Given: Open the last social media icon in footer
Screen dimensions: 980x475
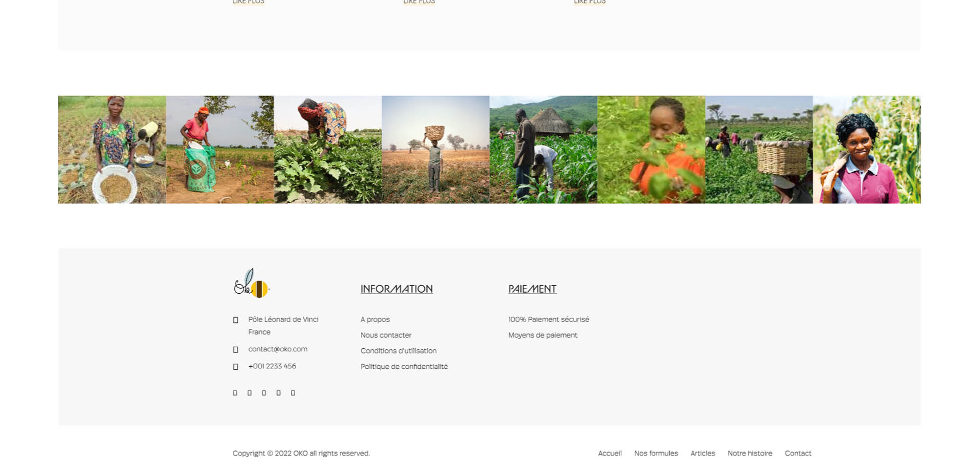Looking at the screenshot, I should coord(293,393).
